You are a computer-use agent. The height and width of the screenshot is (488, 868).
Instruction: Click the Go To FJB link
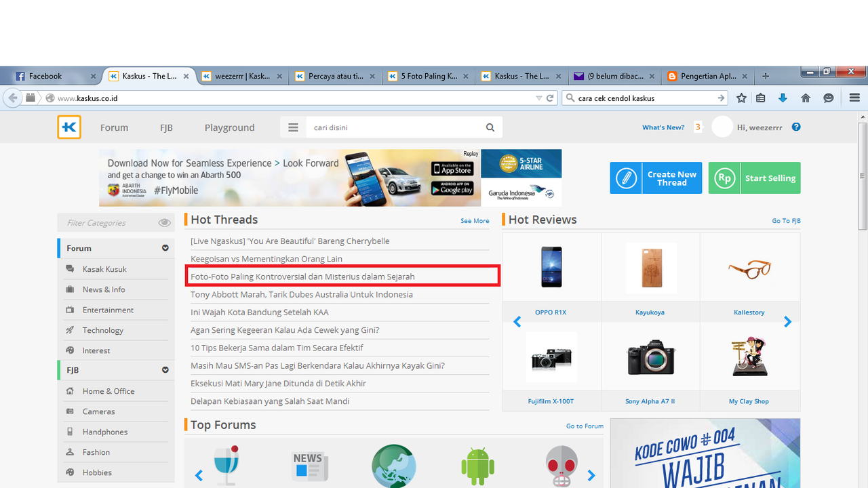coord(786,221)
